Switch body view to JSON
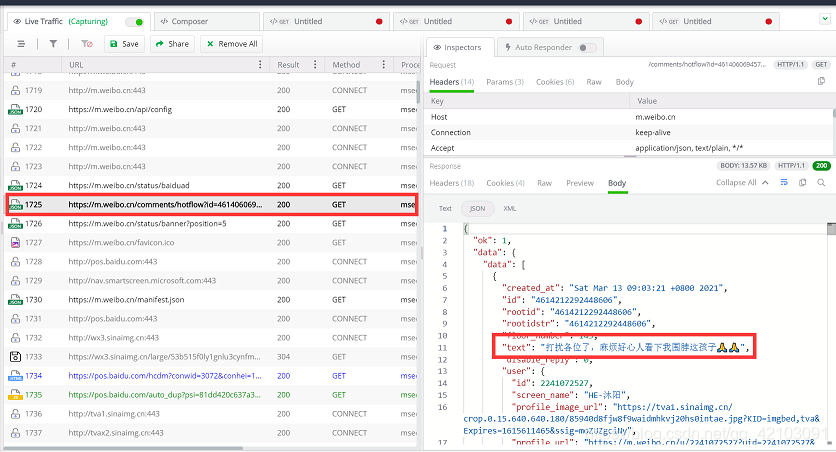 pos(477,208)
